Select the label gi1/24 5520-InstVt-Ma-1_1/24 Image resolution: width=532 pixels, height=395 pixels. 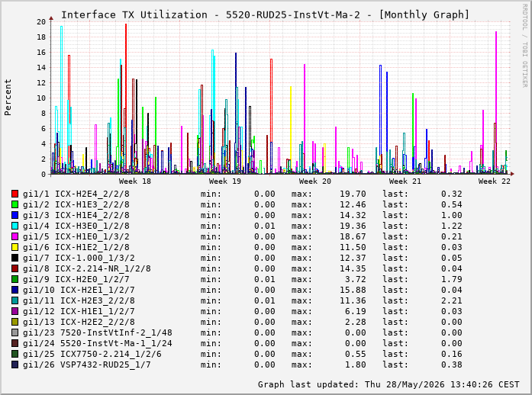[x=98, y=343]
